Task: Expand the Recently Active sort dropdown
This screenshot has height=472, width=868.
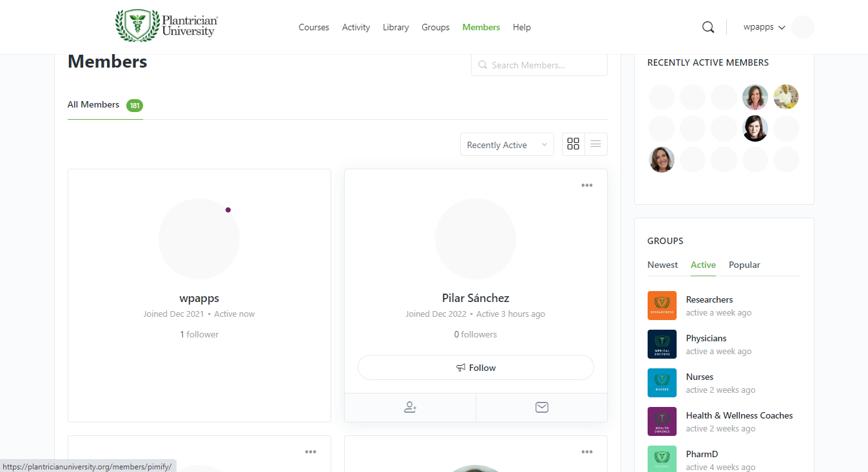Action: 506,145
